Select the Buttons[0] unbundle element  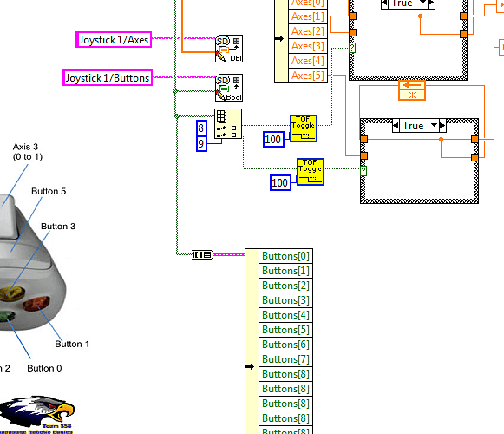285,256
